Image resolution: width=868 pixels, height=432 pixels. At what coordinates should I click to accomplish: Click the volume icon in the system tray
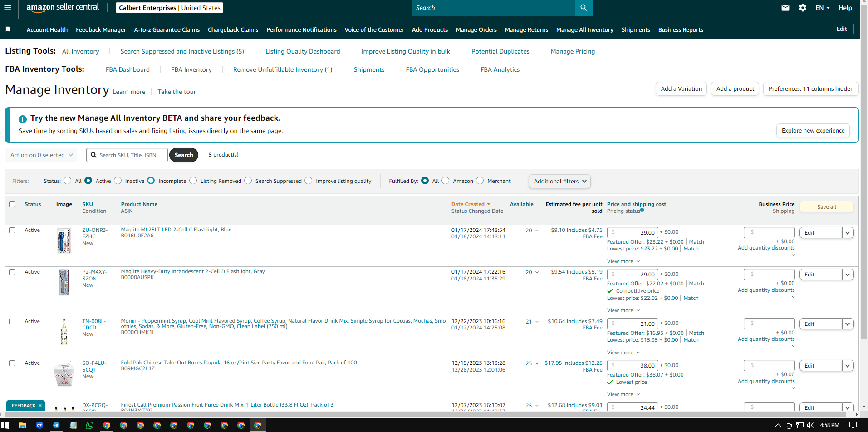pos(811,425)
